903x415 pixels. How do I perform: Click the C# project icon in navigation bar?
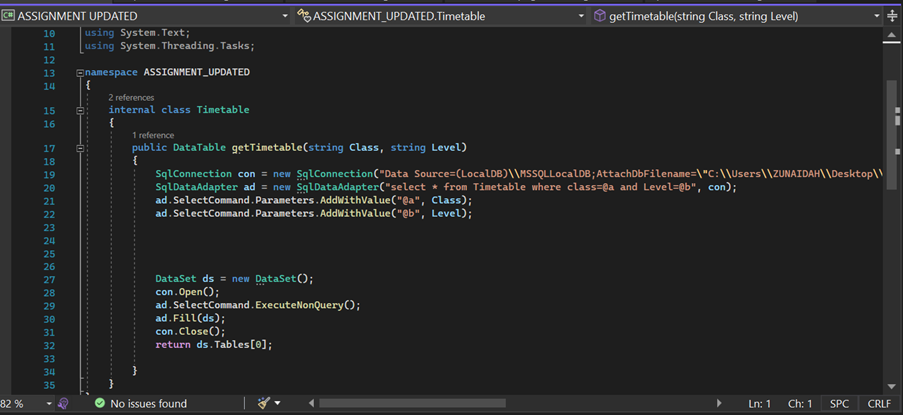click(x=8, y=16)
